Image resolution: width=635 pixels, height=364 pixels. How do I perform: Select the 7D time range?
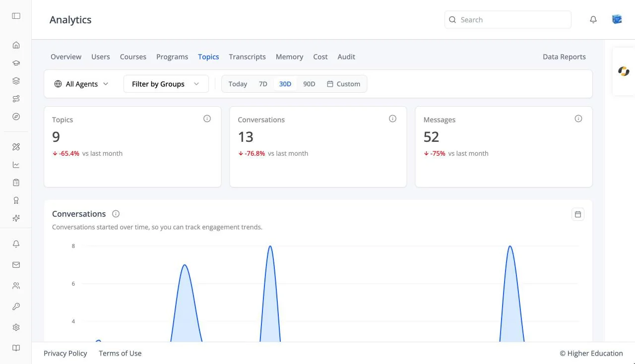point(263,84)
